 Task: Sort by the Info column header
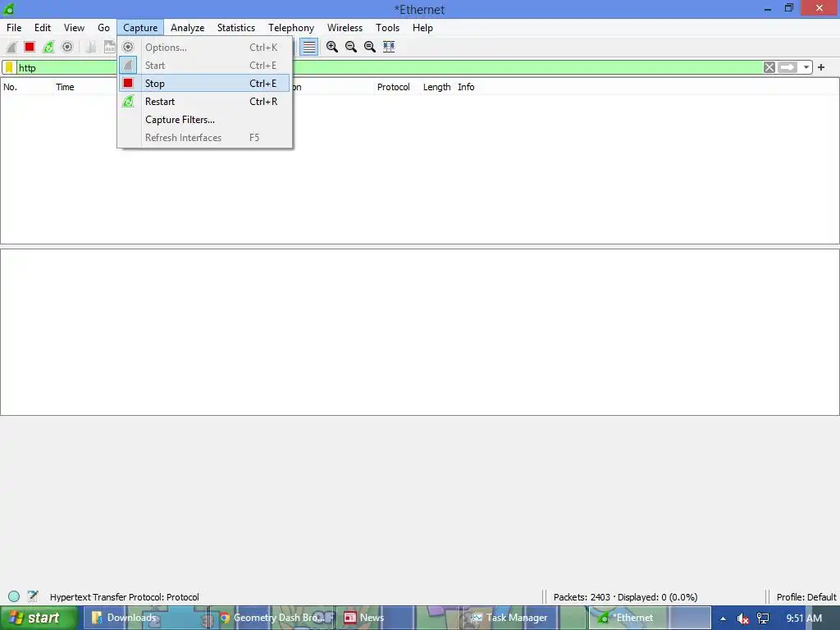[466, 87]
